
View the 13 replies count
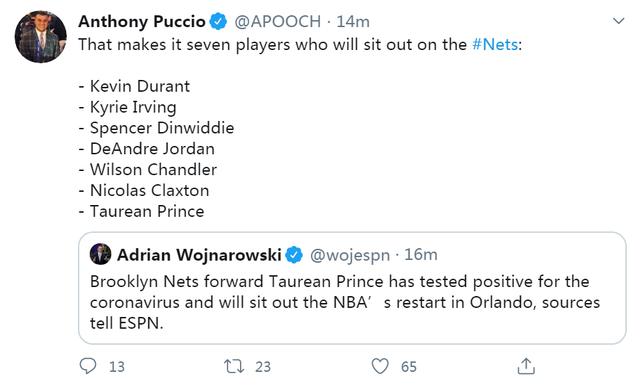point(117,367)
